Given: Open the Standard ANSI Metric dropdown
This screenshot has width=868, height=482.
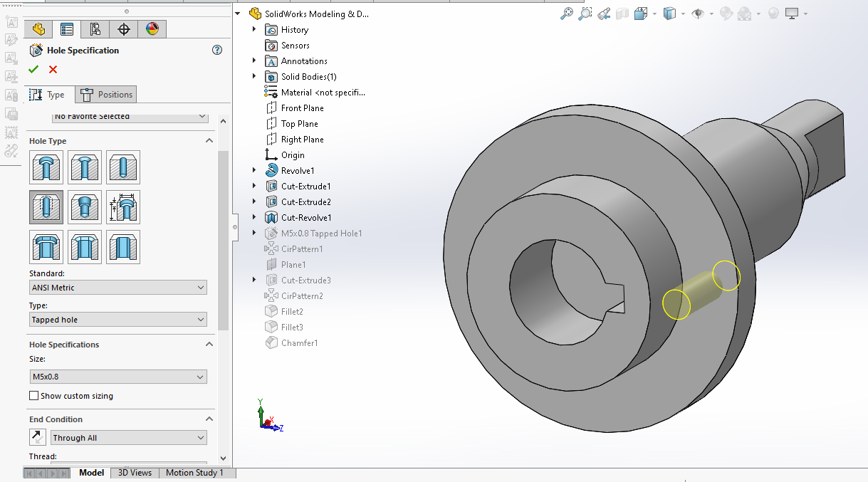Looking at the screenshot, I should tap(118, 288).
